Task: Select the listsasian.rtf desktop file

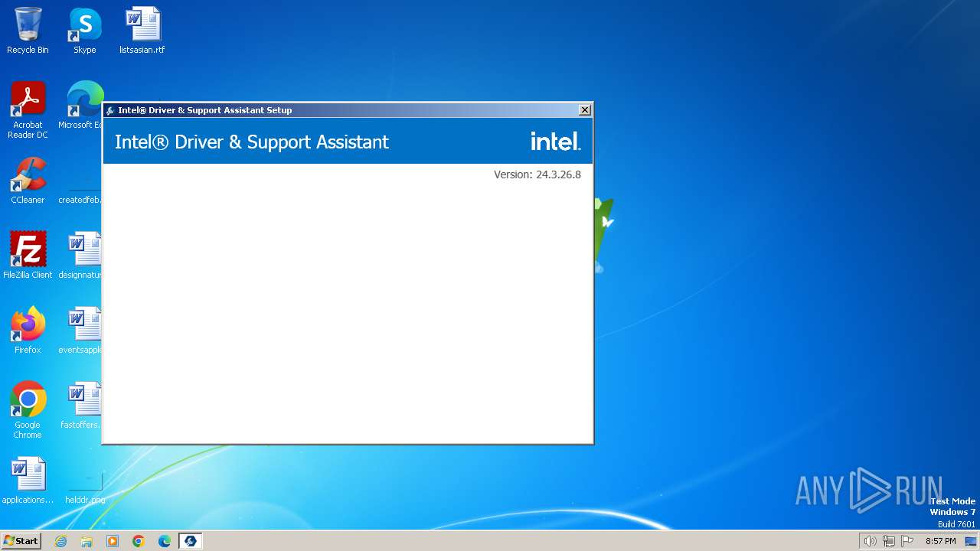Action: tap(142, 31)
